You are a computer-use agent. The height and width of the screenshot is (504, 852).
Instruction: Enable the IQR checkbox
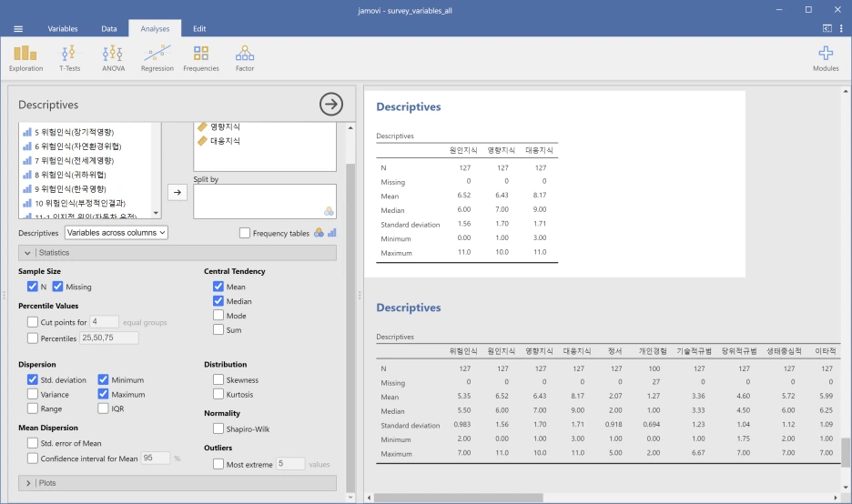[x=103, y=408]
